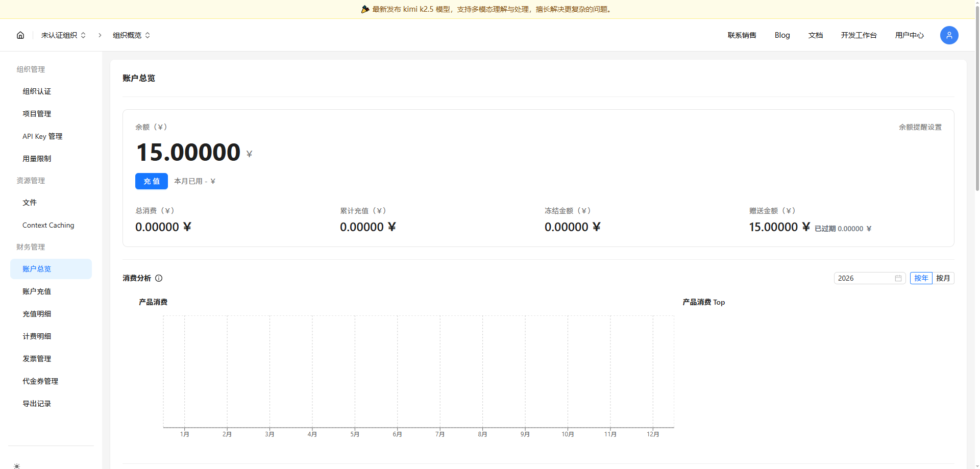The height and width of the screenshot is (469, 980).
Task: Open 项目管理 in the sidebar
Action: coord(51,114)
